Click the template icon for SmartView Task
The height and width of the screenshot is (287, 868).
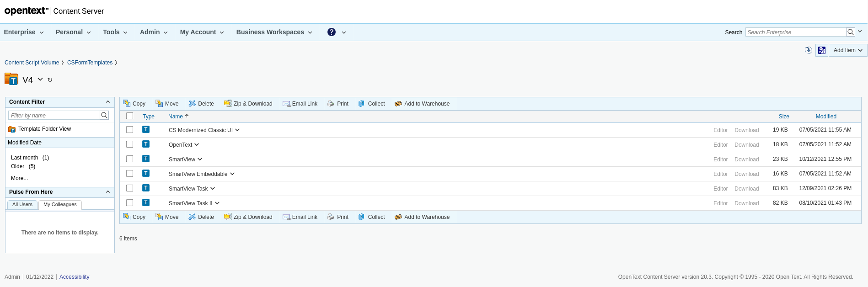146,188
